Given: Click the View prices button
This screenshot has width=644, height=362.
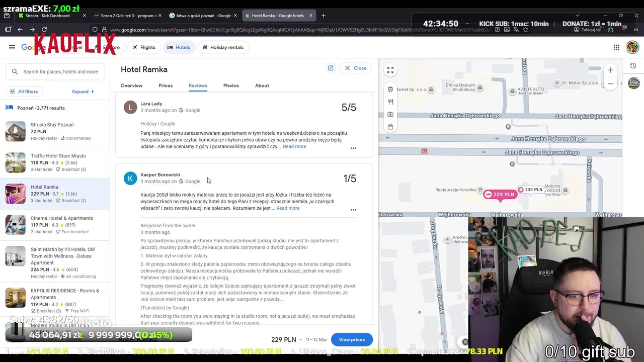Looking at the screenshot, I should [352, 339].
